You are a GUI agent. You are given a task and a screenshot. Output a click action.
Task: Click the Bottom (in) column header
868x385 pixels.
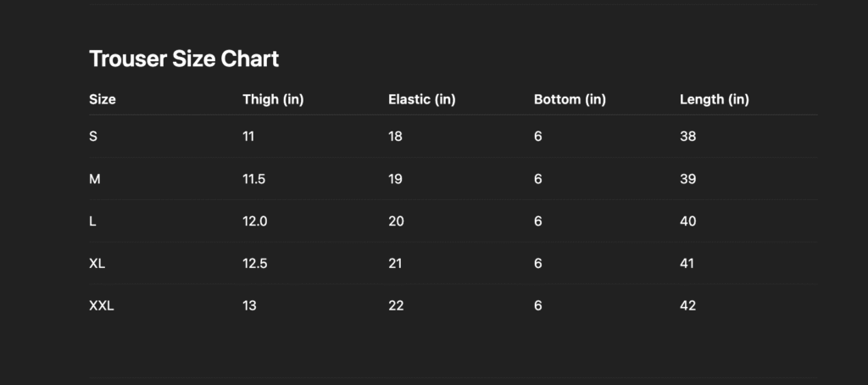tap(570, 99)
